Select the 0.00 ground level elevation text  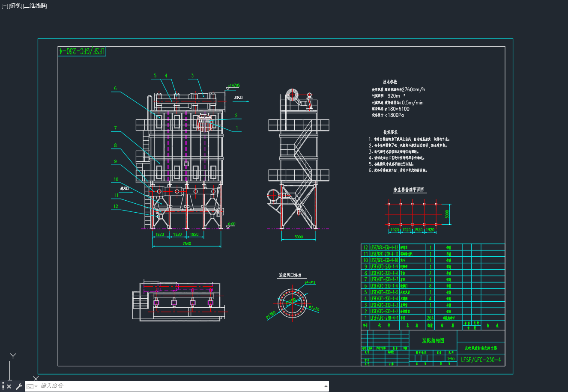pyautogui.click(x=232, y=224)
